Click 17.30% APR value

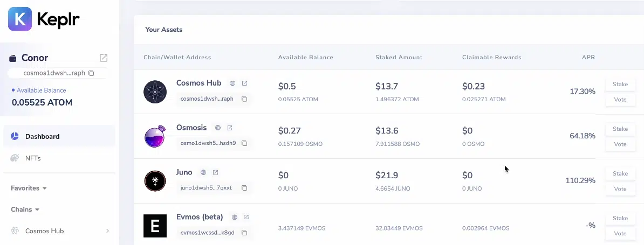pyautogui.click(x=583, y=92)
